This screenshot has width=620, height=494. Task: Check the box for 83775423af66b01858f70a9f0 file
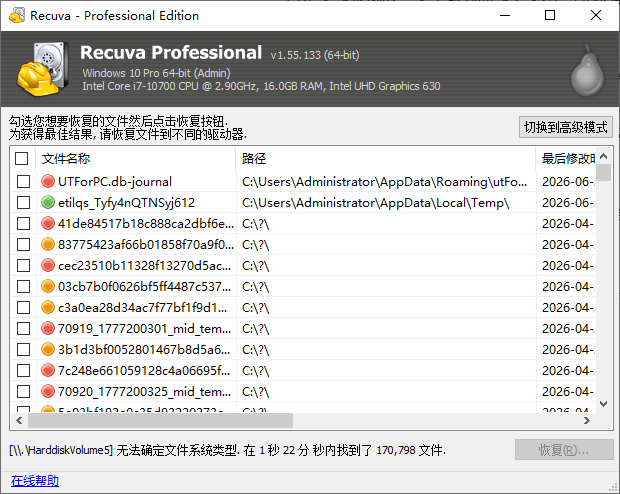(23, 244)
